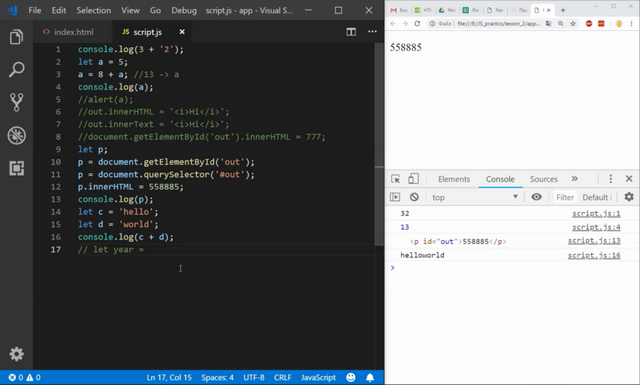Switch to the Elements DevTools tab
Screen dimensions: 640x385
point(454,179)
